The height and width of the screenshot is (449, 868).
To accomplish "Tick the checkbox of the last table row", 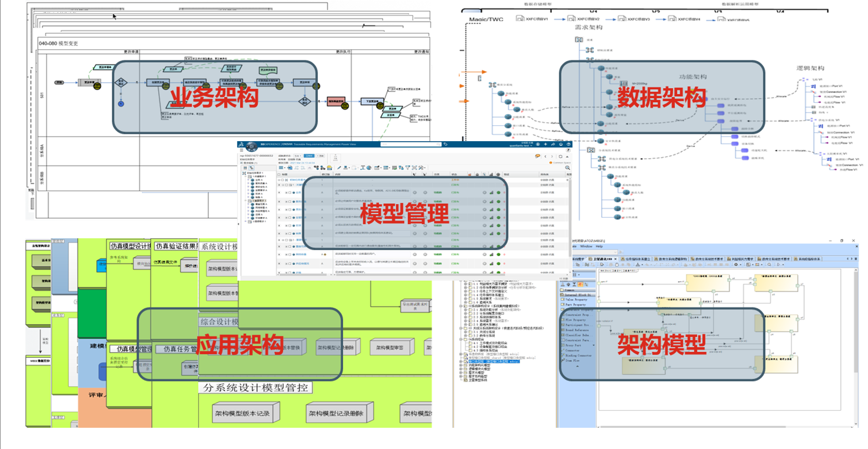I will tap(291, 273).
